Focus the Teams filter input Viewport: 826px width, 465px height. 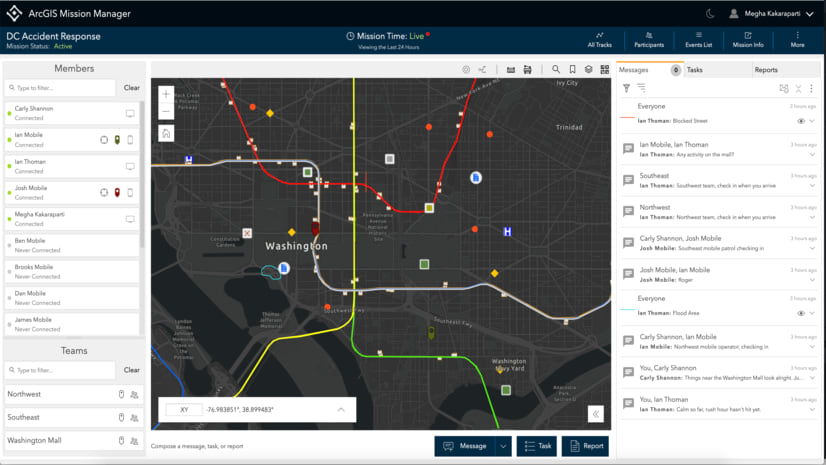[60, 370]
